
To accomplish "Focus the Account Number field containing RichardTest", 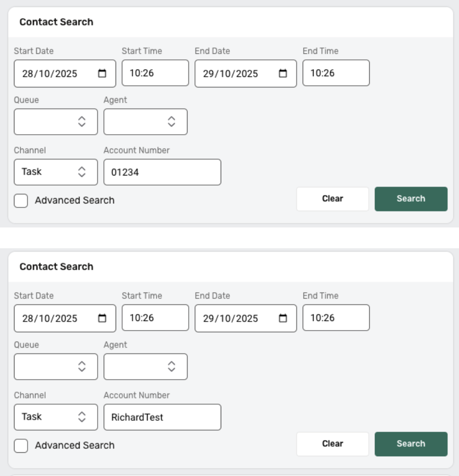I will pyautogui.click(x=162, y=417).
